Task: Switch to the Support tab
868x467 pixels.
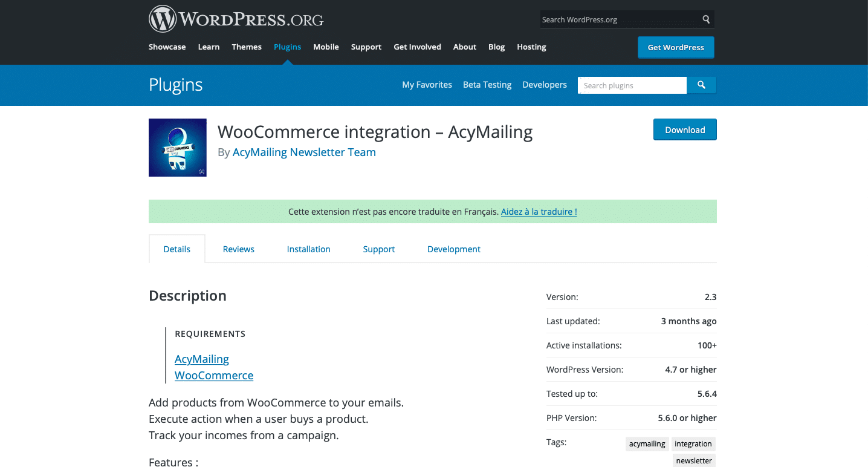Action: pos(379,249)
